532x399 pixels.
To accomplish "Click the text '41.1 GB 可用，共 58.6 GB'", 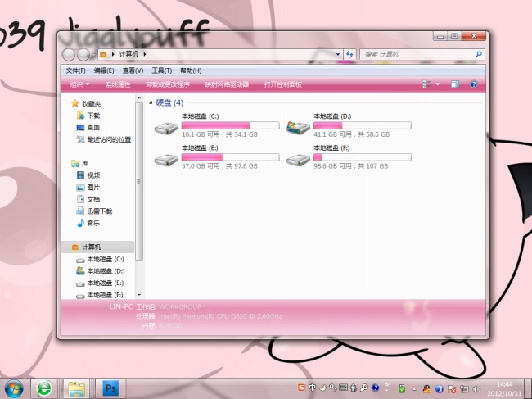I will (x=351, y=134).
